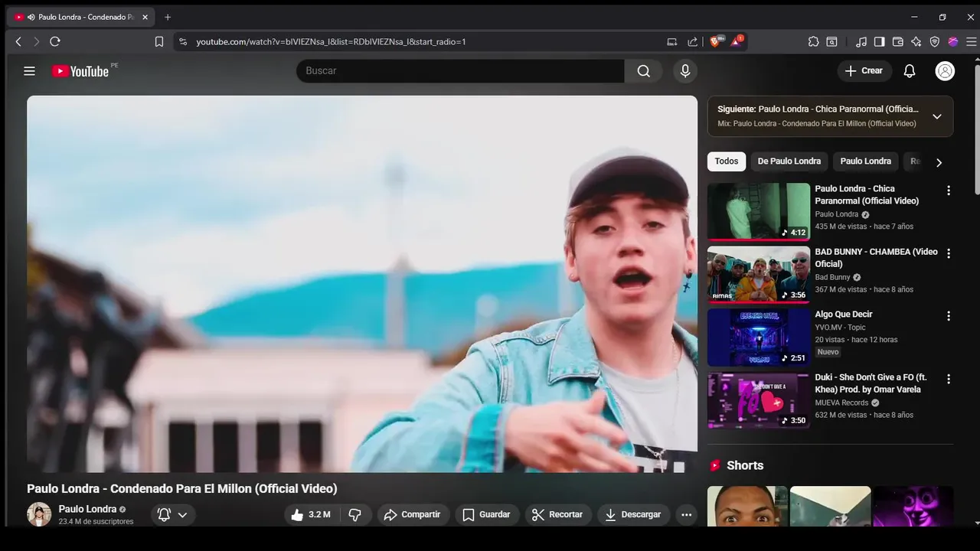
Task: Click Crear button
Action: pos(864,71)
